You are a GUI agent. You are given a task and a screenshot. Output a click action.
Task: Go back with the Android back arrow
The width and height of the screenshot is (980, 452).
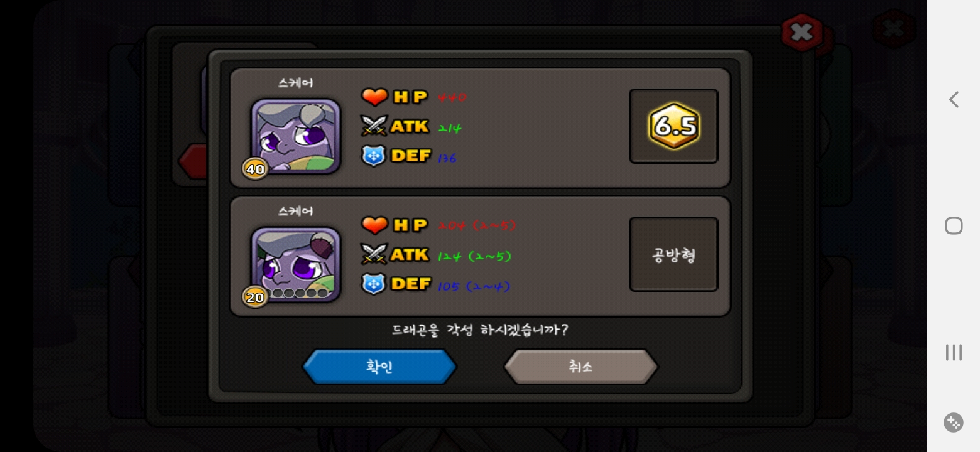(954, 99)
